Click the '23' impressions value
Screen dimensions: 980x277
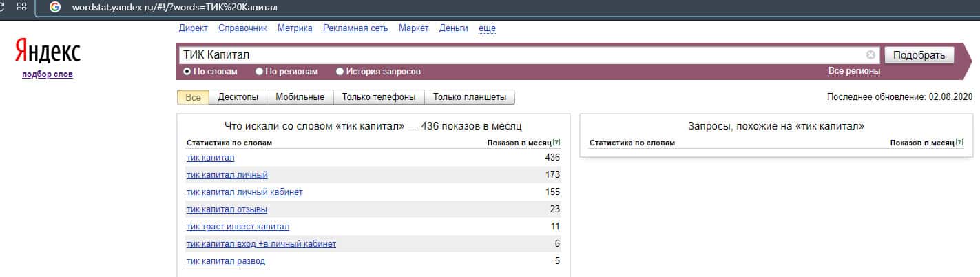[555, 209]
